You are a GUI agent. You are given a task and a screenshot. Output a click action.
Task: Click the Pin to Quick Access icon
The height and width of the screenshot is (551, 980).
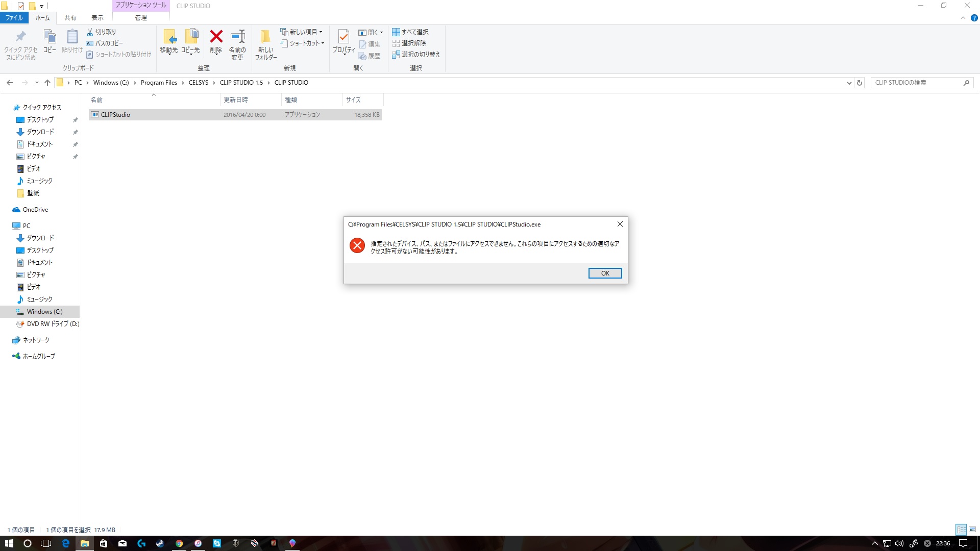(20, 37)
